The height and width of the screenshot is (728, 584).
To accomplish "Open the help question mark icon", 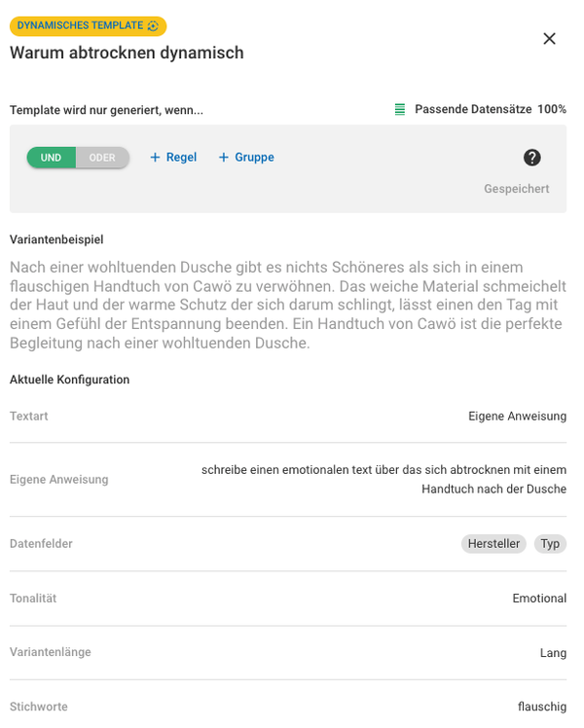I will pyautogui.click(x=531, y=158).
